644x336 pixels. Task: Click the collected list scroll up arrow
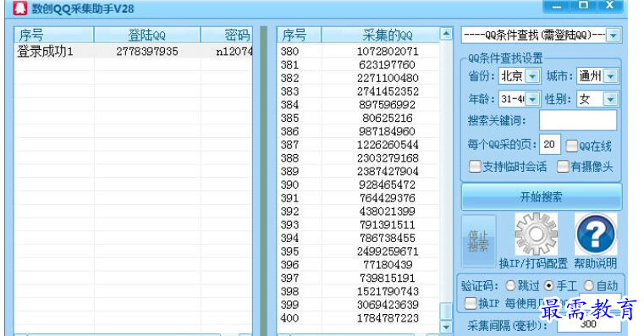[446, 34]
